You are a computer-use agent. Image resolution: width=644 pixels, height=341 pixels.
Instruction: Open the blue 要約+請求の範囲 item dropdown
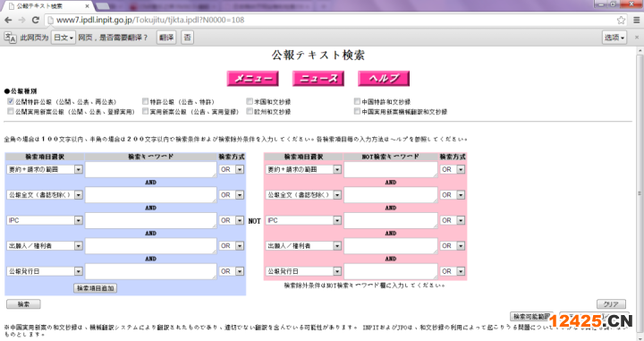(45, 169)
